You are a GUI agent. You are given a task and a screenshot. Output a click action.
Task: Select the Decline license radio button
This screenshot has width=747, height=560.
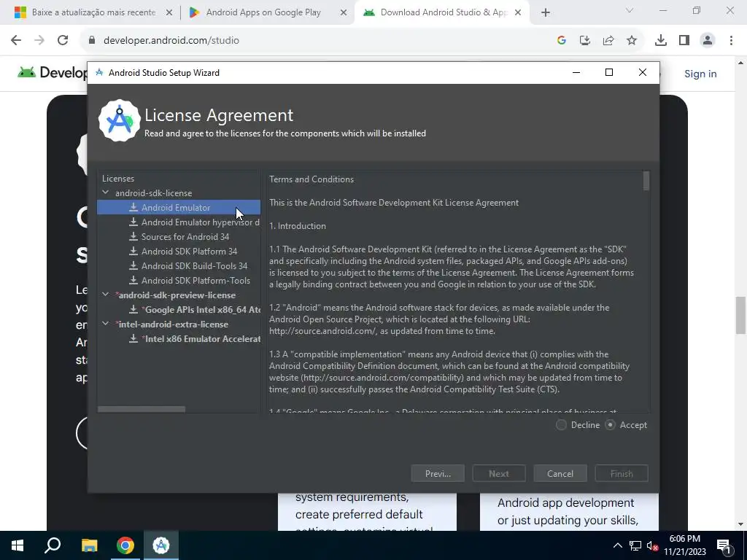[x=561, y=425]
